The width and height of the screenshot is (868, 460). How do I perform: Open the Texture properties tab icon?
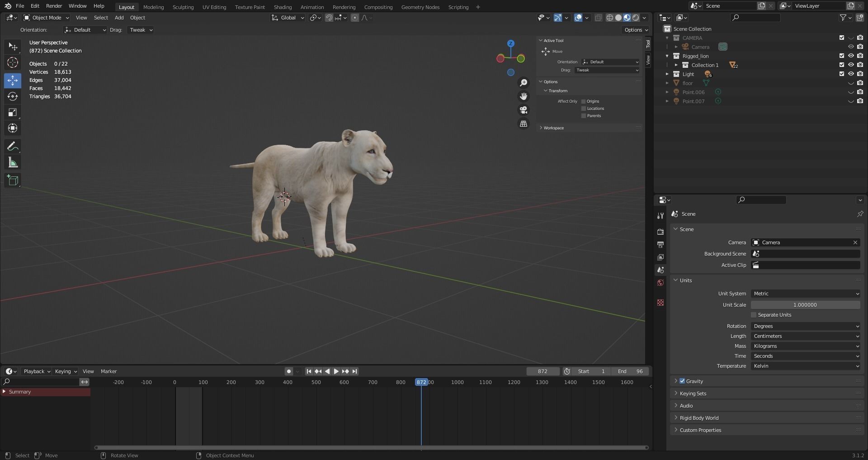tap(660, 303)
